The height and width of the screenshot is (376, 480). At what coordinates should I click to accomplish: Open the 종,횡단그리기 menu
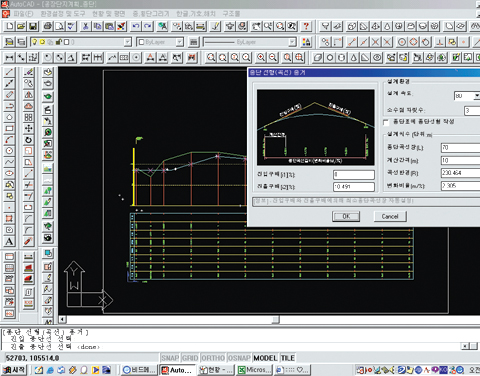point(151,14)
